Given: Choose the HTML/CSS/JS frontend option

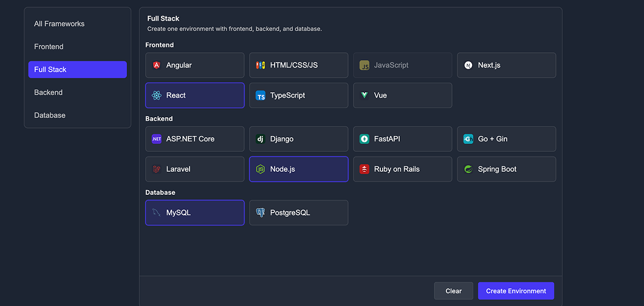Looking at the screenshot, I should (x=298, y=65).
